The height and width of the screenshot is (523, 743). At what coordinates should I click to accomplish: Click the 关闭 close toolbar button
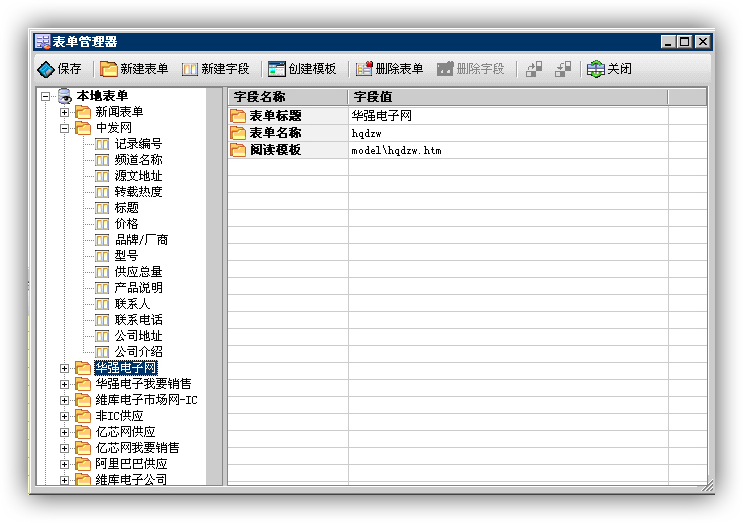[609, 69]
